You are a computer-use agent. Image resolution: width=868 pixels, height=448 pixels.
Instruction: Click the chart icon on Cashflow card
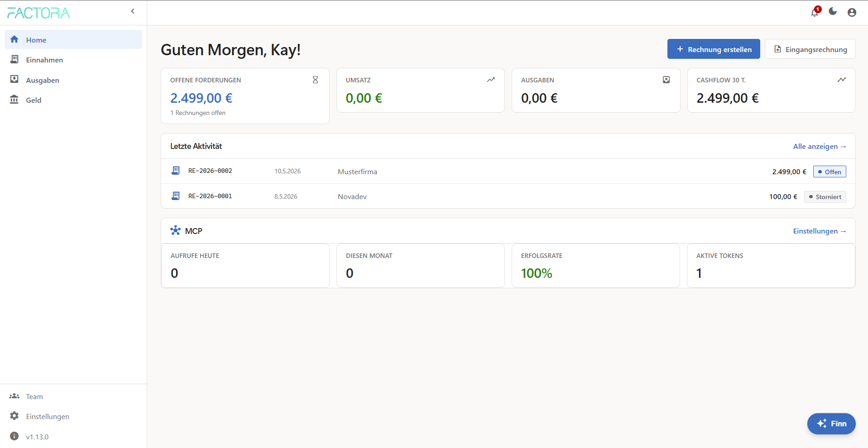(842, 80)
